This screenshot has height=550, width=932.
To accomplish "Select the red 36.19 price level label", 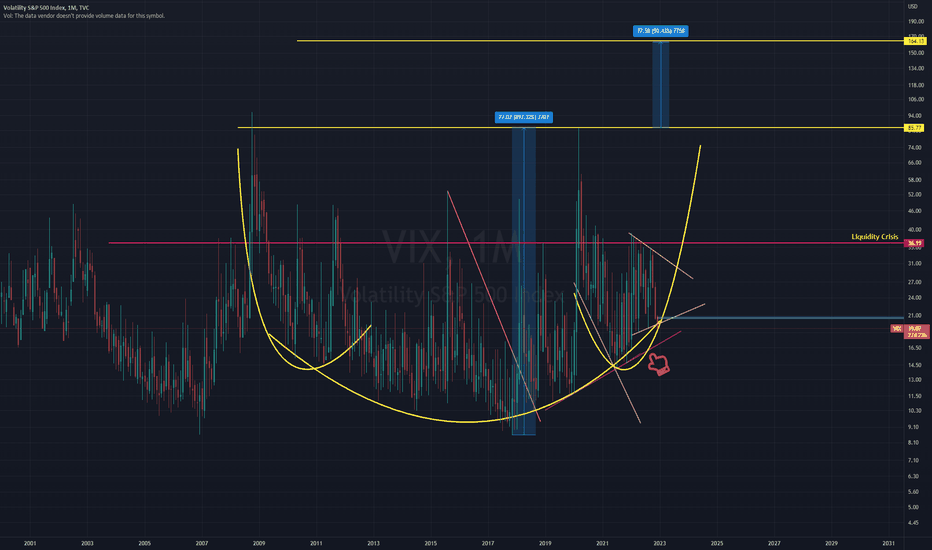I will (914, 243).
